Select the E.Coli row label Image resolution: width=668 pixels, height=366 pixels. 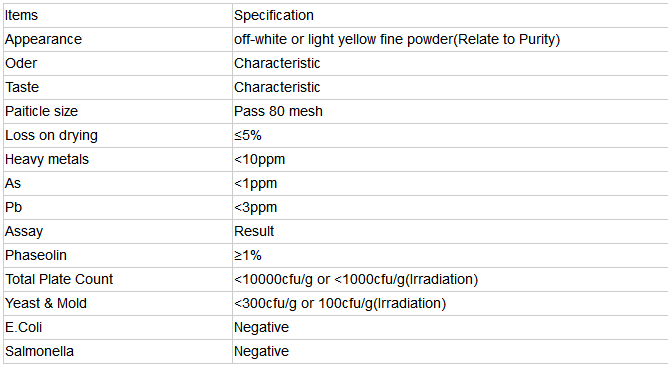tap(23, 327)
